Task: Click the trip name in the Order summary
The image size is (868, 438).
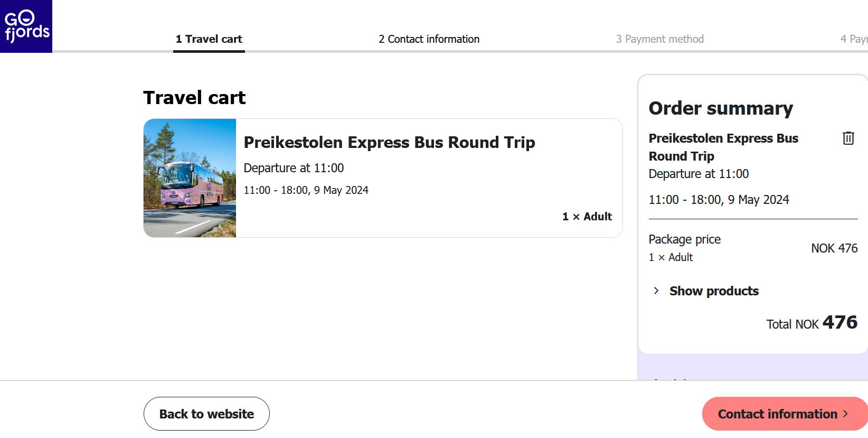Action: tap(723, 147)
